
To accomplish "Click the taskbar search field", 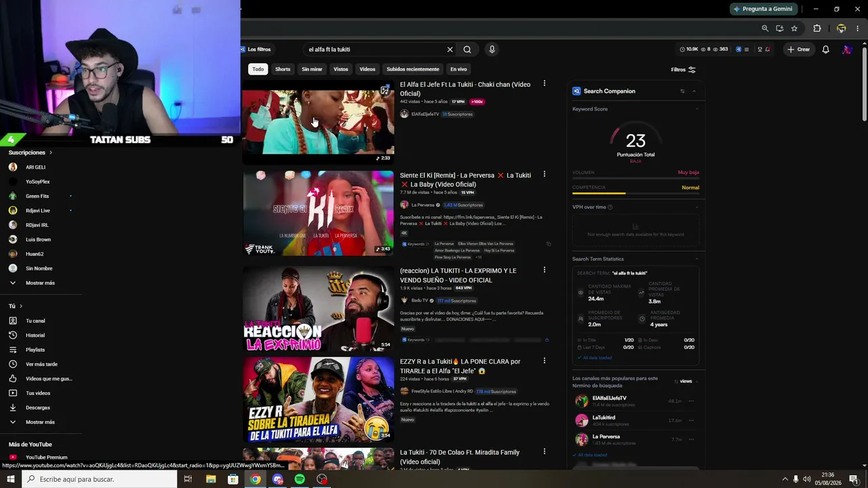I will [100, 479].
